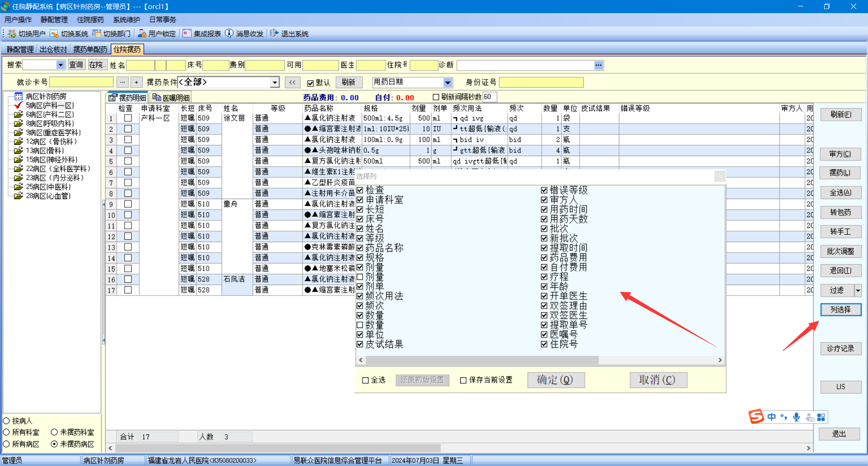Click the refresh interval field showing 60
This screenshot has width=868, height=466.
click(490, 97)
